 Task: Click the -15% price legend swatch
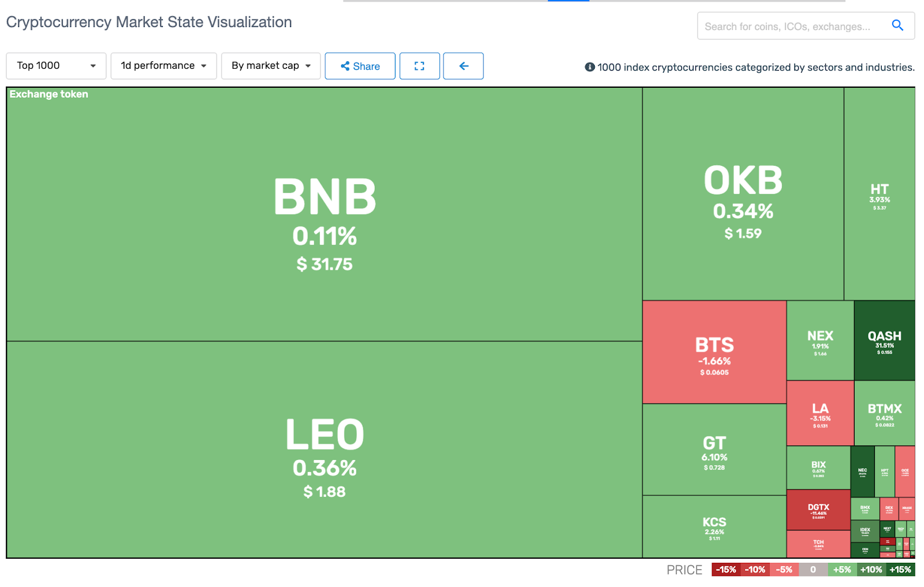pyautogui.click(x=726, y=570)
